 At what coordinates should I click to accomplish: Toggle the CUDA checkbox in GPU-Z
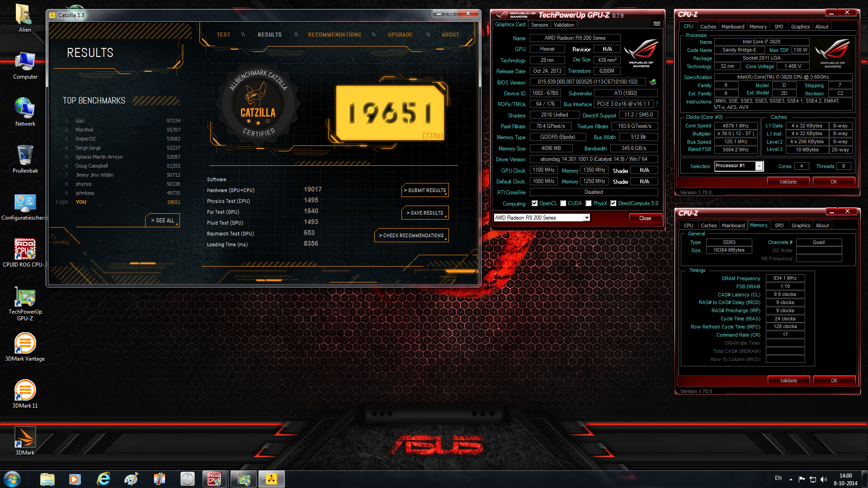pyautogui.click(x=563, y=203)
